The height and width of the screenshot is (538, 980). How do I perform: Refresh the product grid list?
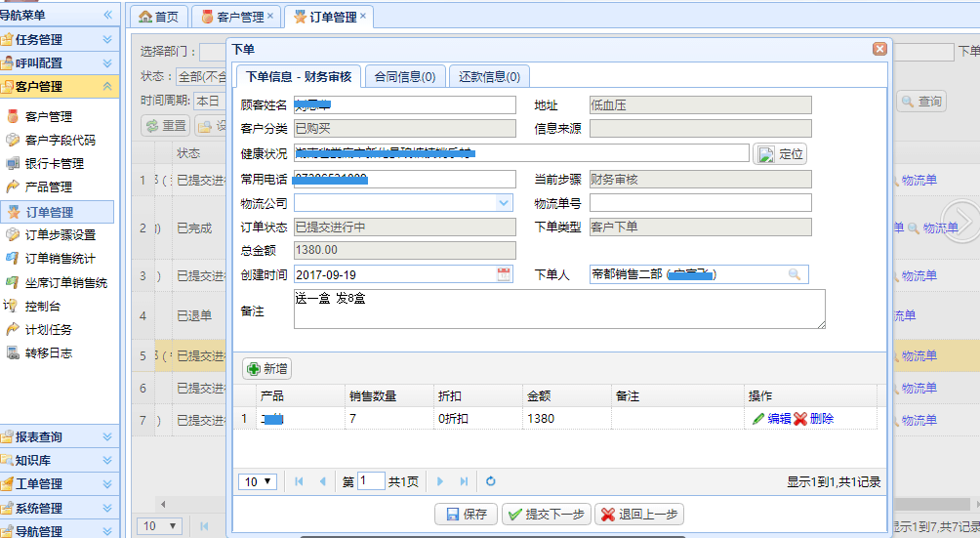pos(491,481)
